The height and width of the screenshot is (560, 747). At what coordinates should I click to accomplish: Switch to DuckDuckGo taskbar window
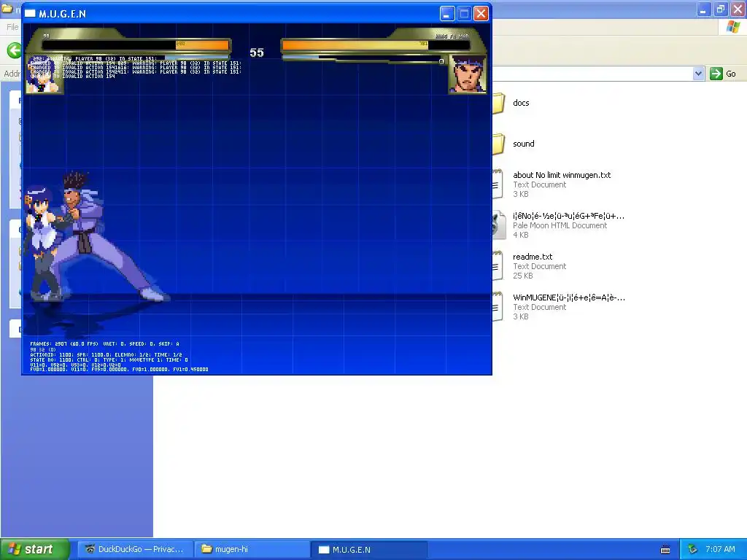coord(135,550)
